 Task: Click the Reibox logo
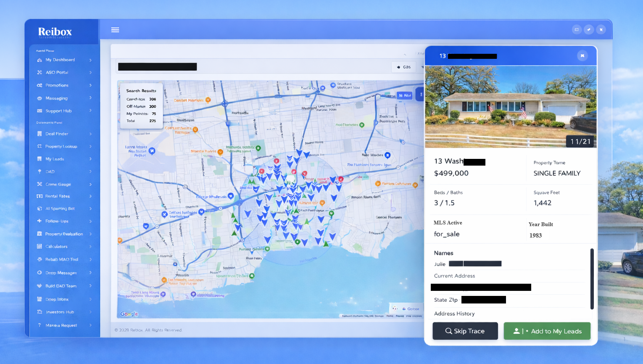pos(55,32)
